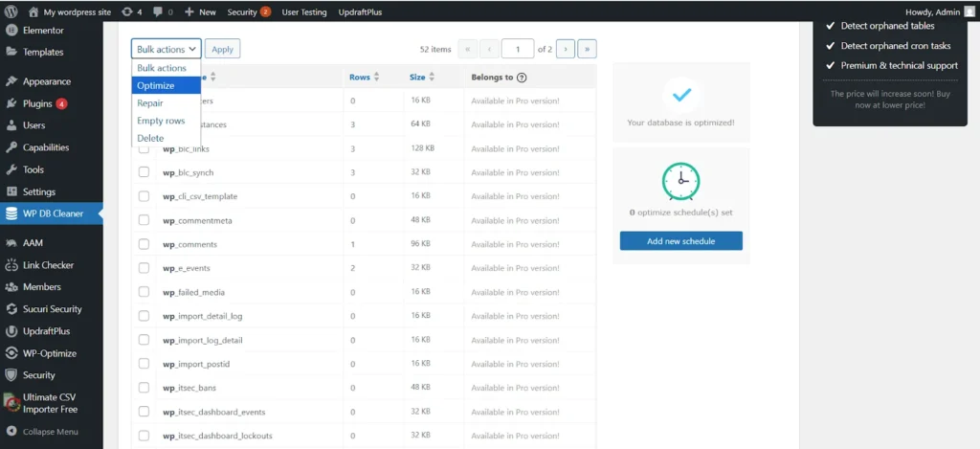Click the Ultimate CSV Importer icon

(x=11, y=403)
